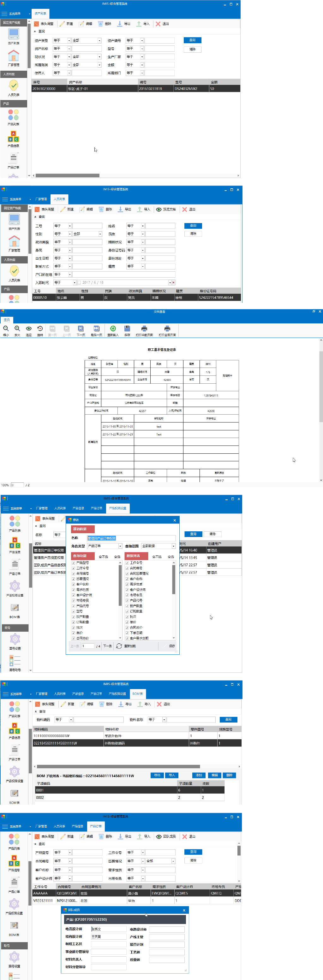Print current page (打印当前页面) icon
The height and width of the screenshot is (980, 323).
click(x=144, y=329)
